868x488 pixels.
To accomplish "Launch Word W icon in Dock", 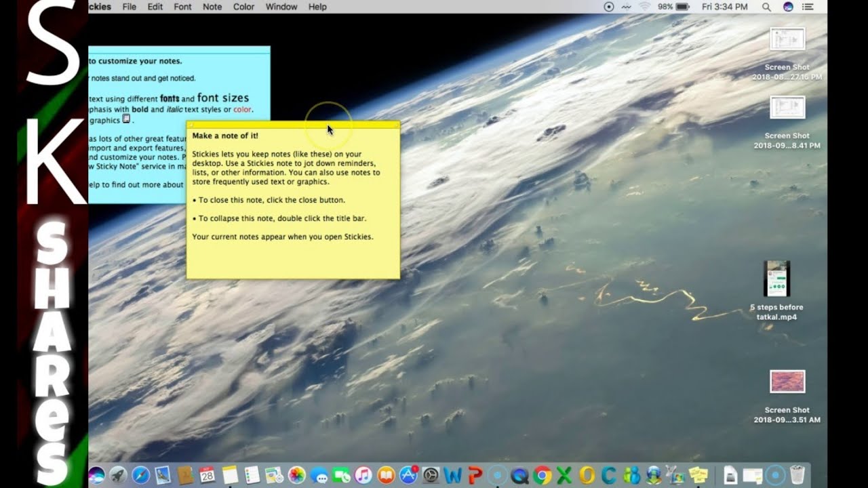I will [x=453, y=475].
